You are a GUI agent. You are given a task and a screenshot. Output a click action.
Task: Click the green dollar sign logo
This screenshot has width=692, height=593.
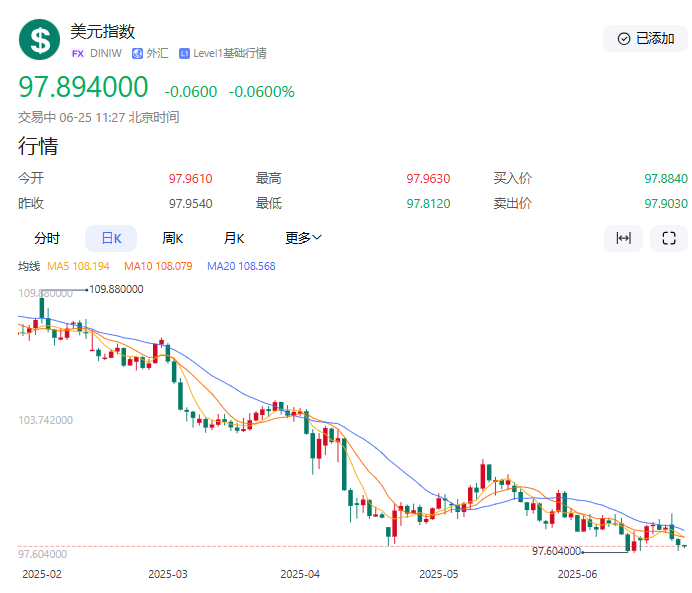coord(39,39)
